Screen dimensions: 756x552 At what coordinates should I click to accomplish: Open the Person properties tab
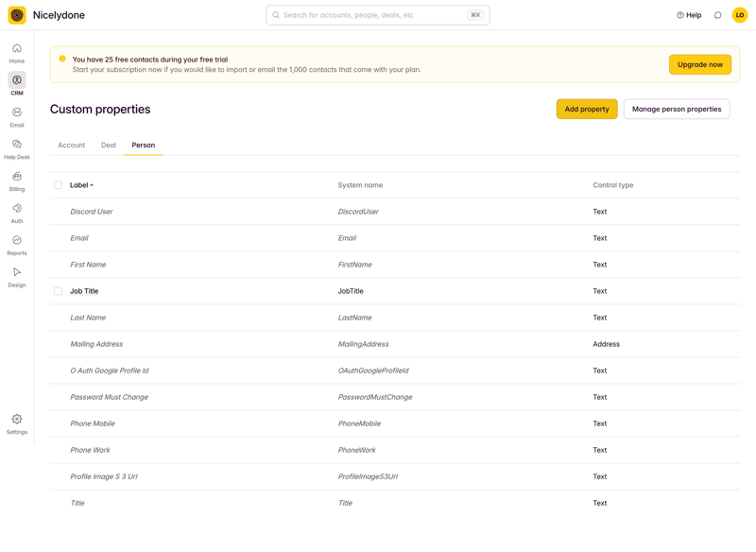pyautogui.click(x=144, y=145)
